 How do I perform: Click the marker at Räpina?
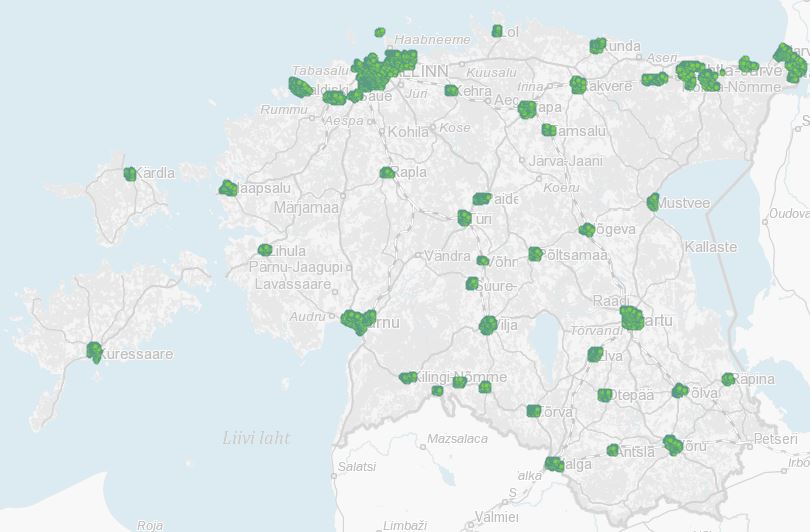point(728,380)
